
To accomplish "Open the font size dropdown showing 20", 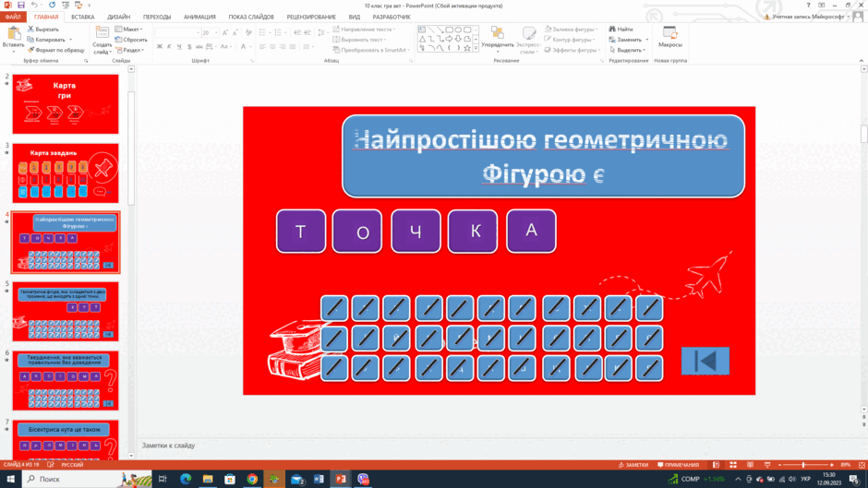I will 216,32.
